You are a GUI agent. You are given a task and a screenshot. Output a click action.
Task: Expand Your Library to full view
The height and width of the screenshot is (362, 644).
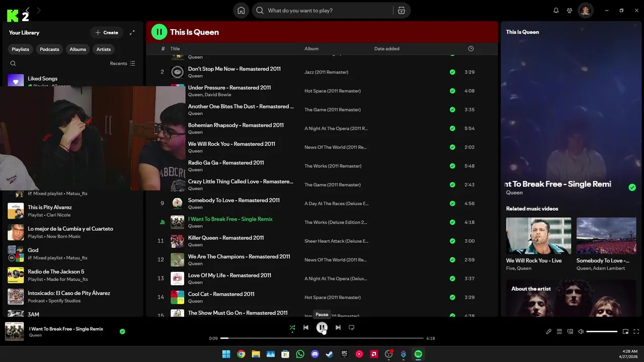tap(132, 33)
